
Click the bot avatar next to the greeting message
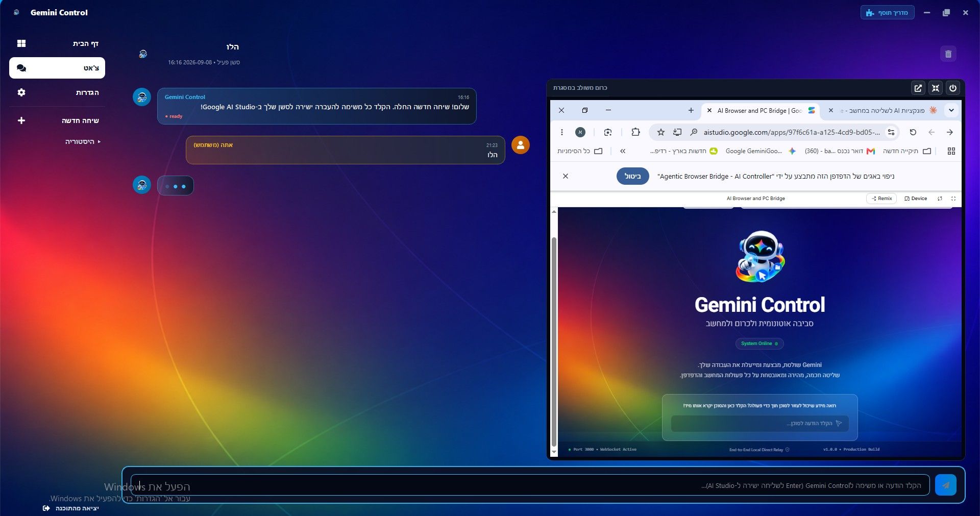coord(142,97)
